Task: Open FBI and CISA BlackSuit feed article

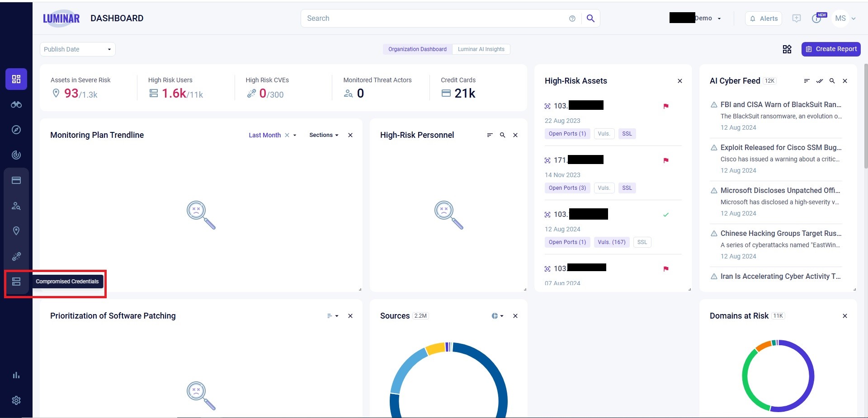Action: click(x=781, y=104)
